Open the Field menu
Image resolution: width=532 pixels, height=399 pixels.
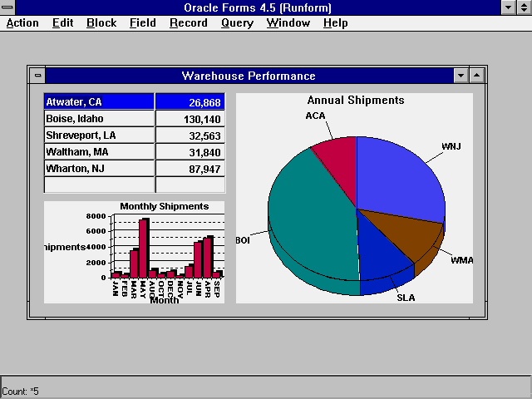[142, 22]
